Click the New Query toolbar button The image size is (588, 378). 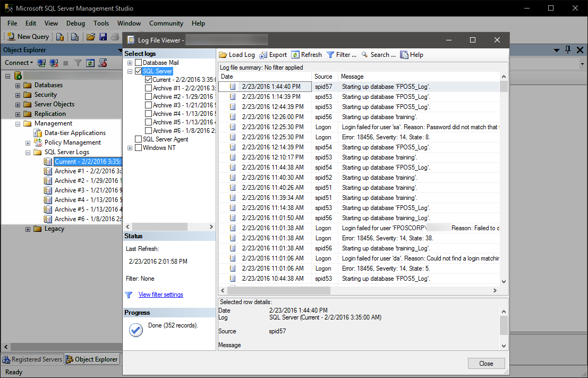pyautogui.click(x=28, y=36)
